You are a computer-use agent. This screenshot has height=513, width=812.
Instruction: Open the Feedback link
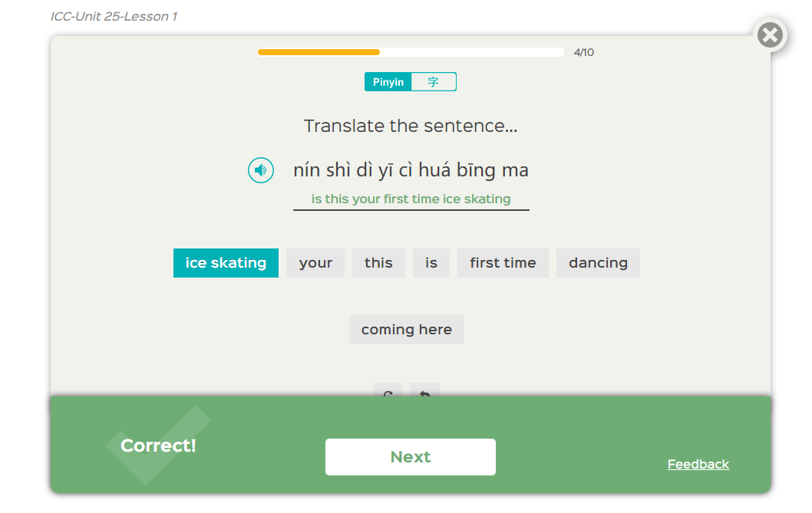698,464
